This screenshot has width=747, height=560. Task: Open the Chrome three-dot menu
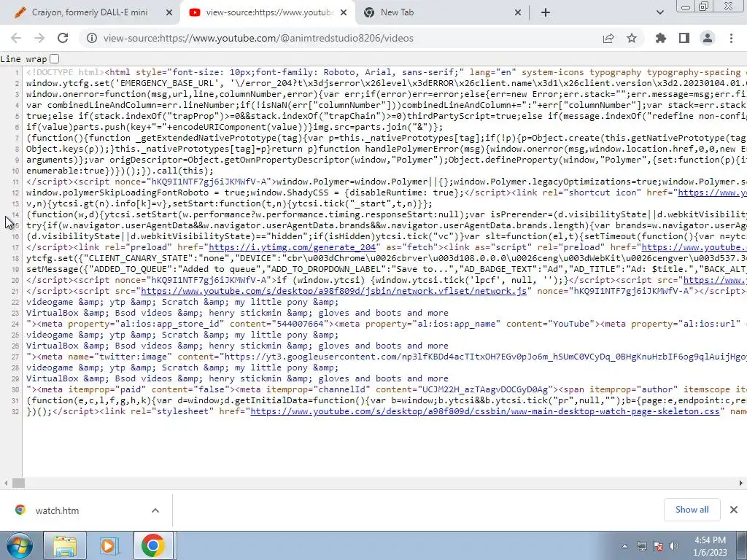click(731, 38)
